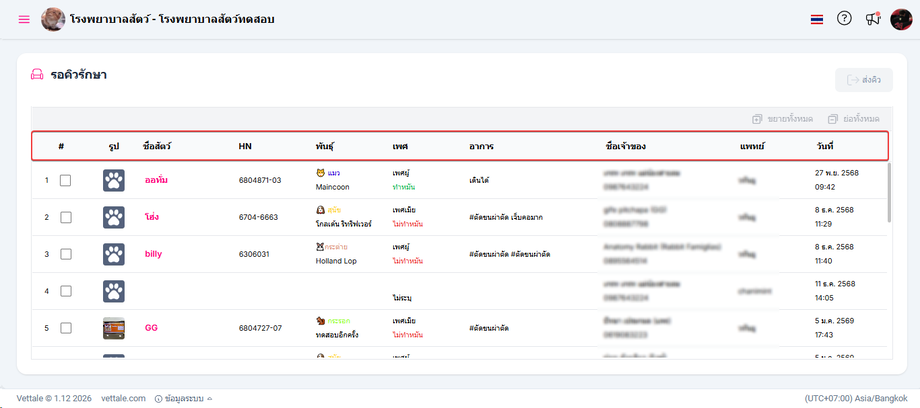Click the sofa icon beside รอคิวรักษา
This screenshot has height=408, width=920.
[37, 75]
